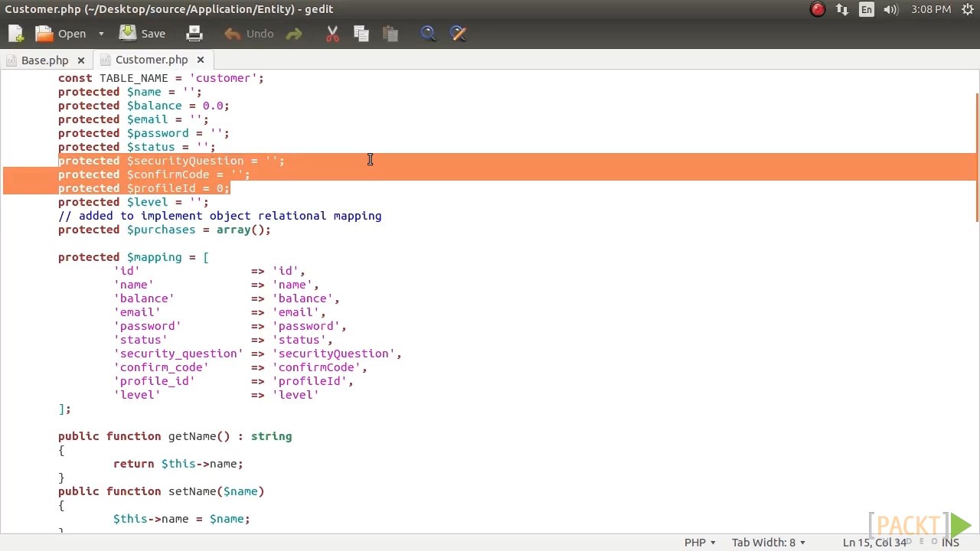Click the $balance variable
The image size is (980, 551).
154,106
